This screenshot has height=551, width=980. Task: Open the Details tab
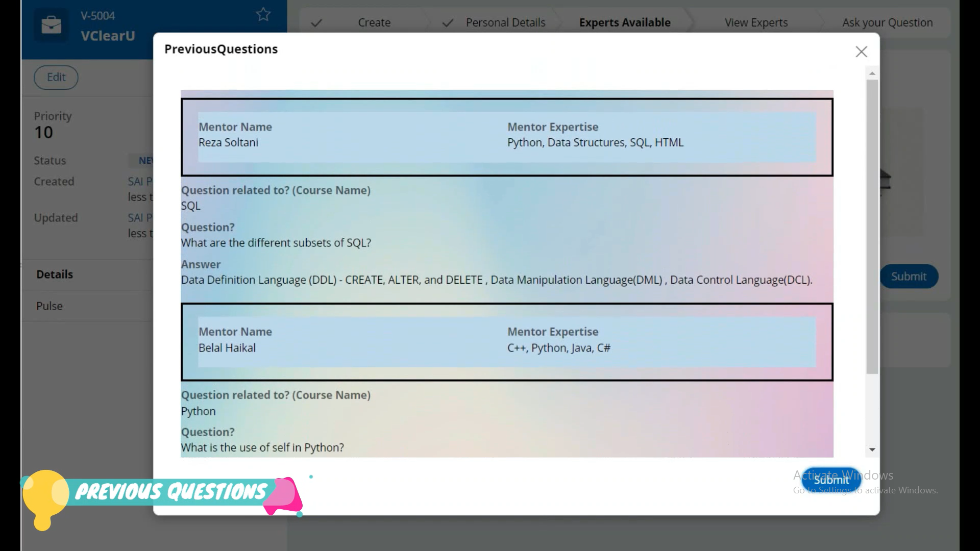point(55,274)
